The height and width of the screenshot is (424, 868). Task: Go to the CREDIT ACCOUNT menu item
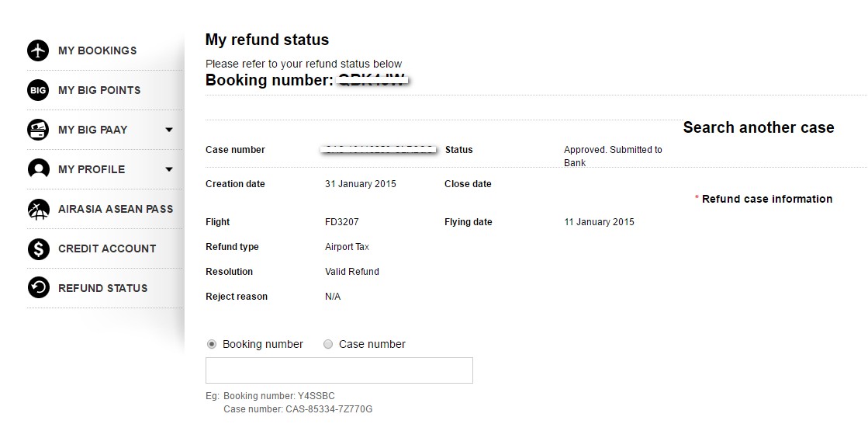[107, 248]
